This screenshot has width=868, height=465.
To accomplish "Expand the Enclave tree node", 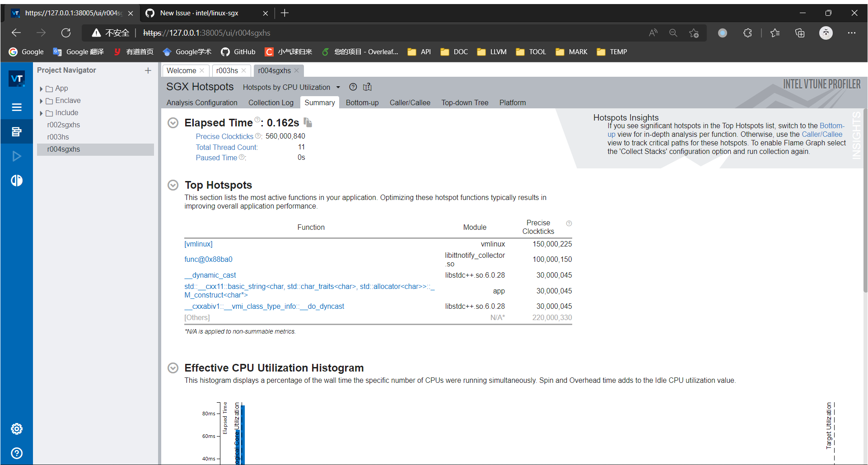I will pos(42,100).
